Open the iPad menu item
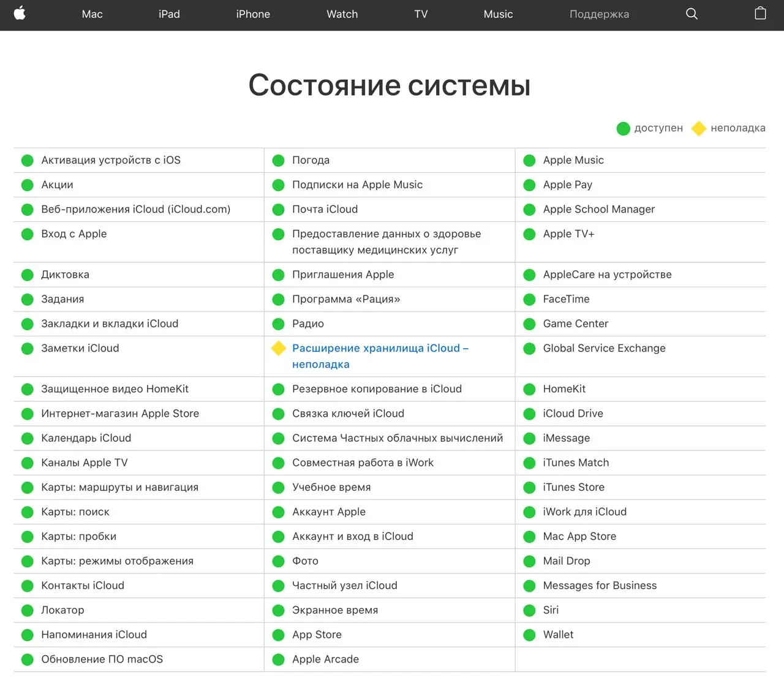784x679 pixels. click(169, 14)
